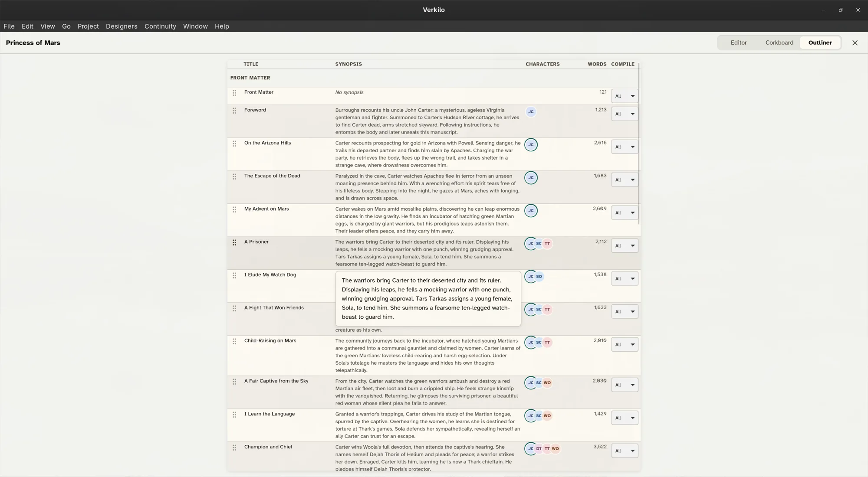Click the DT avatar in Champion and Chief row
The width and height of the screenshot is (868, 477).
539,449
